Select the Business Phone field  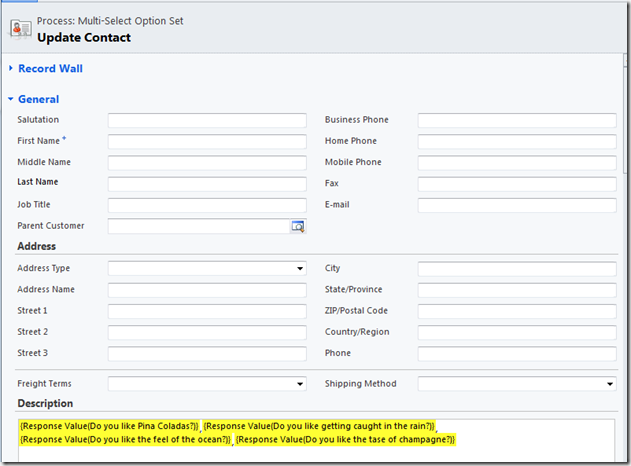(517, 121)
